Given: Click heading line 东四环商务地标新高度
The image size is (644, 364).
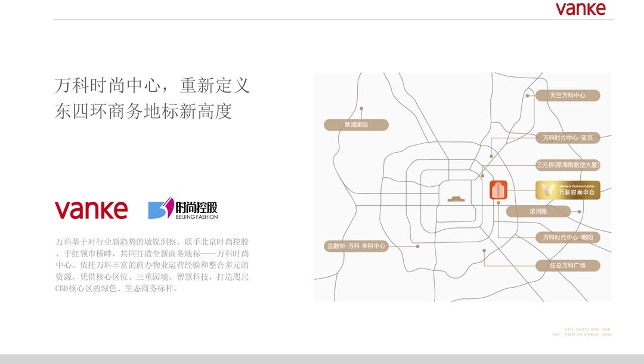Looking at the screenshot, I should (x=143, y=111).
